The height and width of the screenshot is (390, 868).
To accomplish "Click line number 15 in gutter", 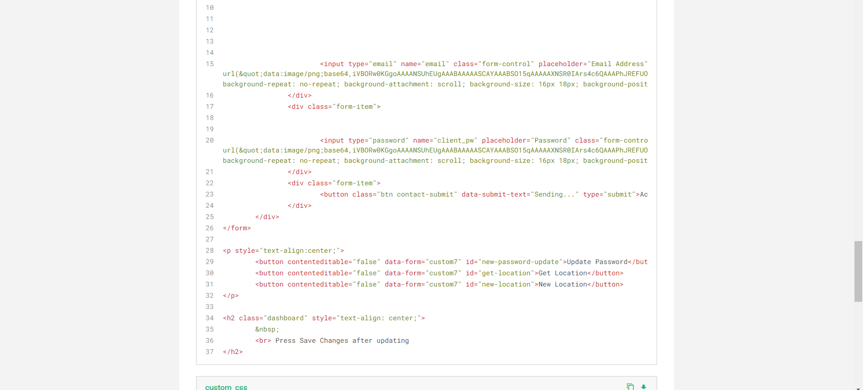I will pos(210,64).
